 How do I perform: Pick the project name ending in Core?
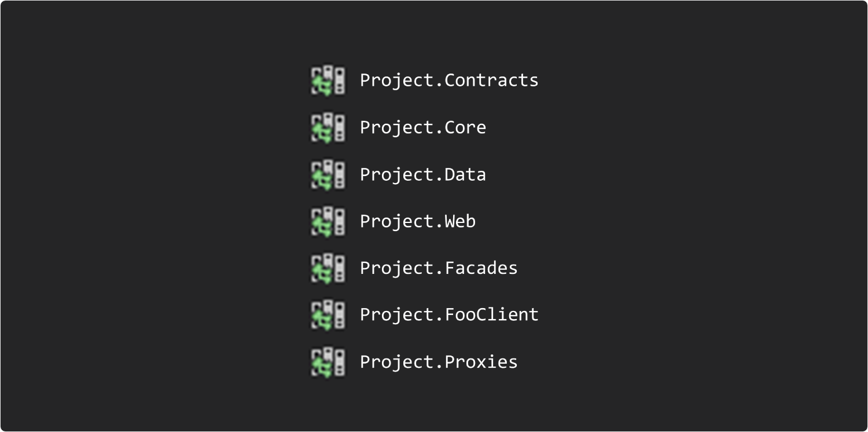423,127
